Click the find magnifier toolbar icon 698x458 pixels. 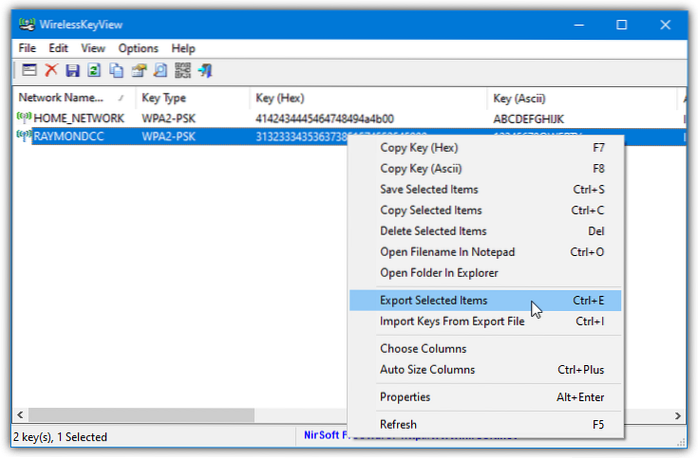pyautogui.click(x=161, y=70)
